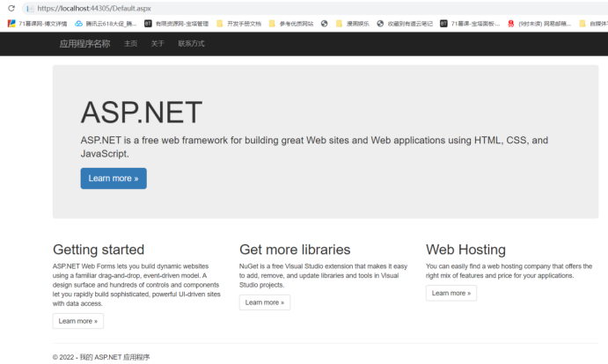
Task: Open the 收藏到有道云笔记 bookmark
Action: click(405, 24)
